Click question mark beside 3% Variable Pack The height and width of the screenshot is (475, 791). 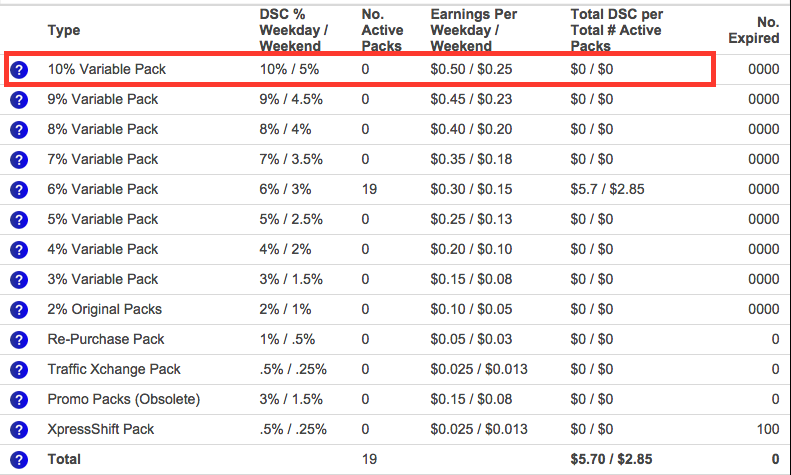[x=18, y=280]
